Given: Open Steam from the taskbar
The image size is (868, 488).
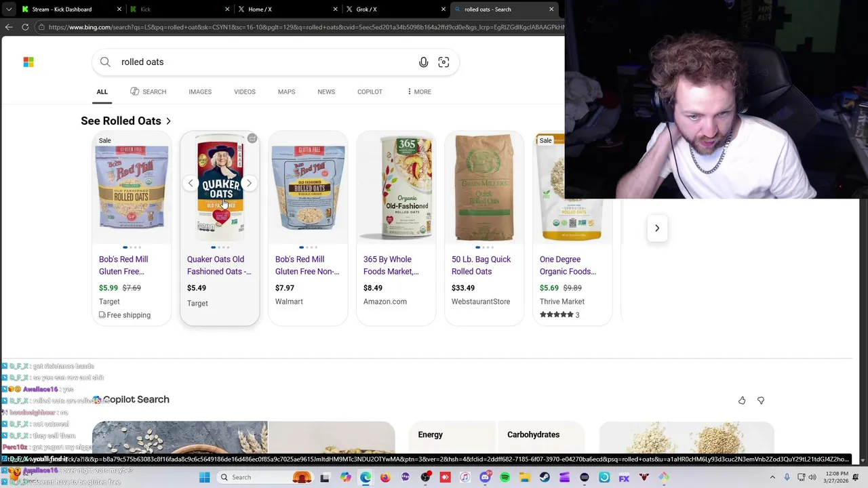Looking at the screenshot, I should tap(545, 477).
